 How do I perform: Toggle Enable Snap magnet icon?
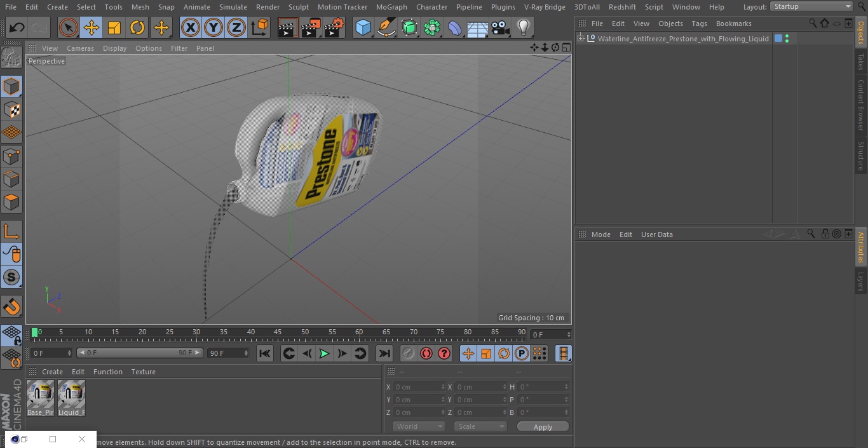click(11, 307)
